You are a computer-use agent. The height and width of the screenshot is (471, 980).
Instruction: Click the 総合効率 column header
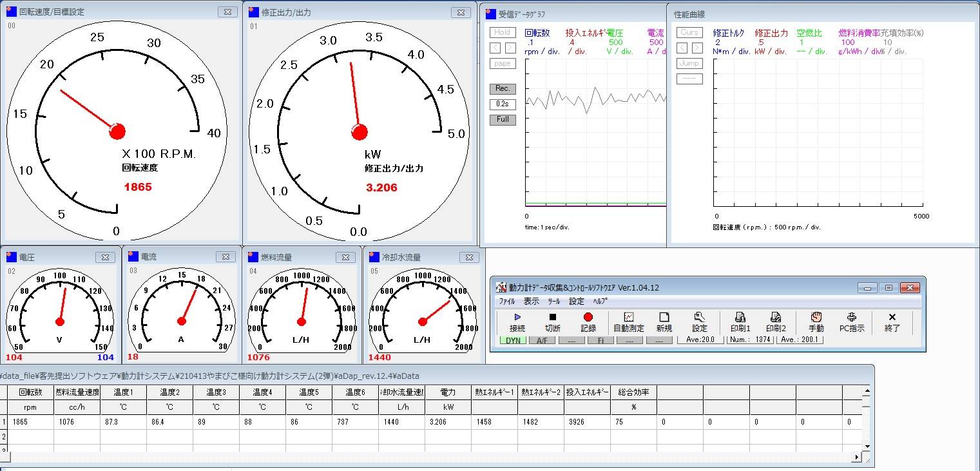click(634, 392)
